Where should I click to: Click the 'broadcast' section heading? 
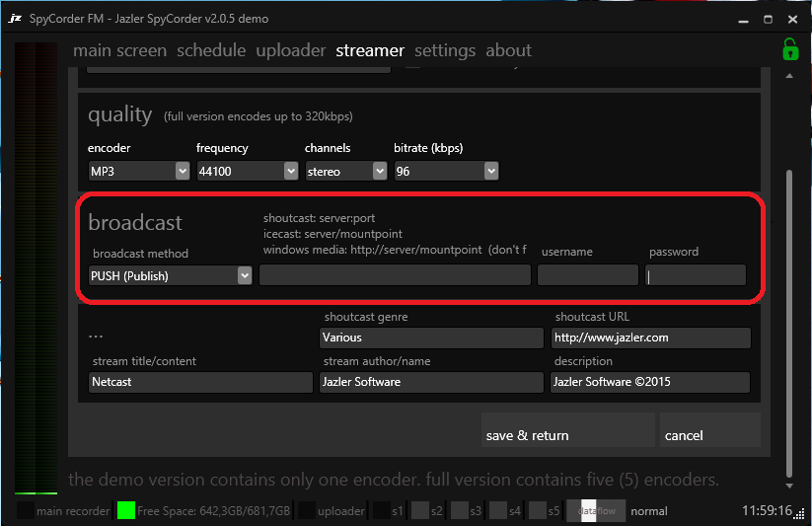tap(135, 222)
